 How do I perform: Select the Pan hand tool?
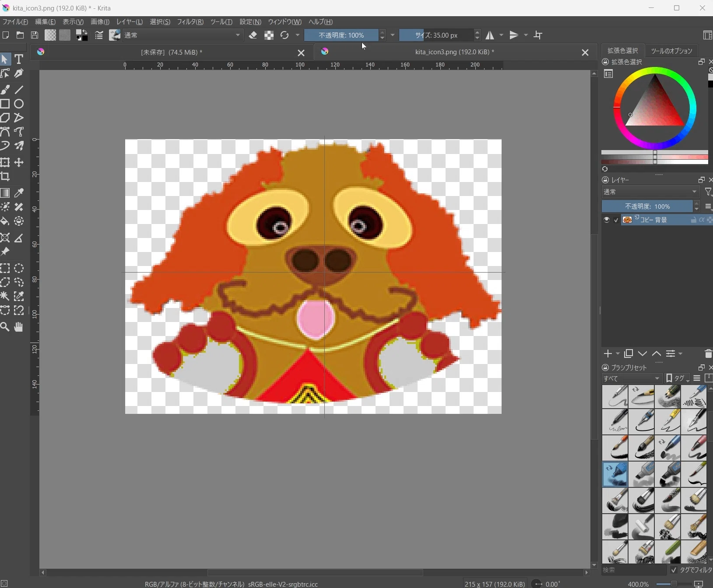pos(19,327)
